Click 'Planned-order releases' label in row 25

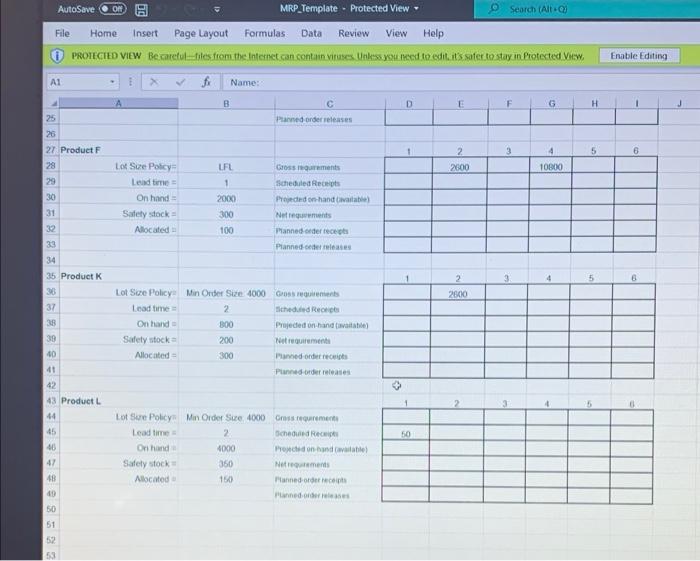click(x=314, y=120)
